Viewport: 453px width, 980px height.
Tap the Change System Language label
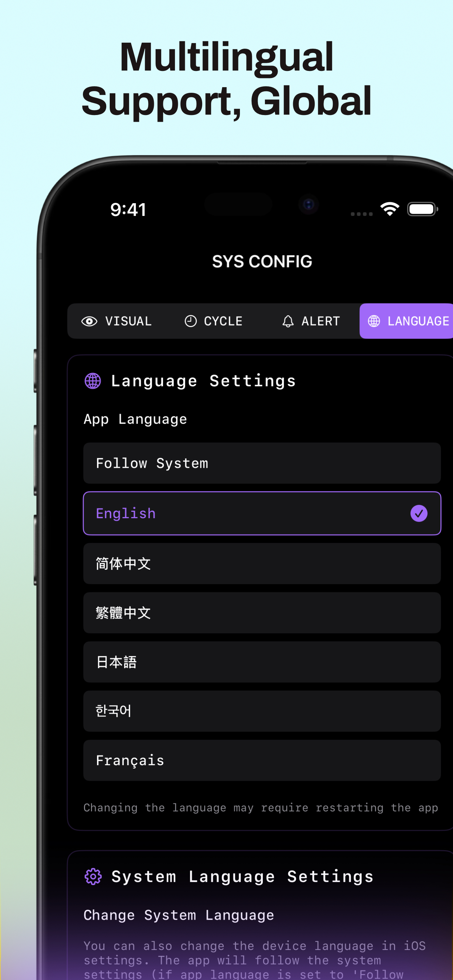(x=179, y=915)
